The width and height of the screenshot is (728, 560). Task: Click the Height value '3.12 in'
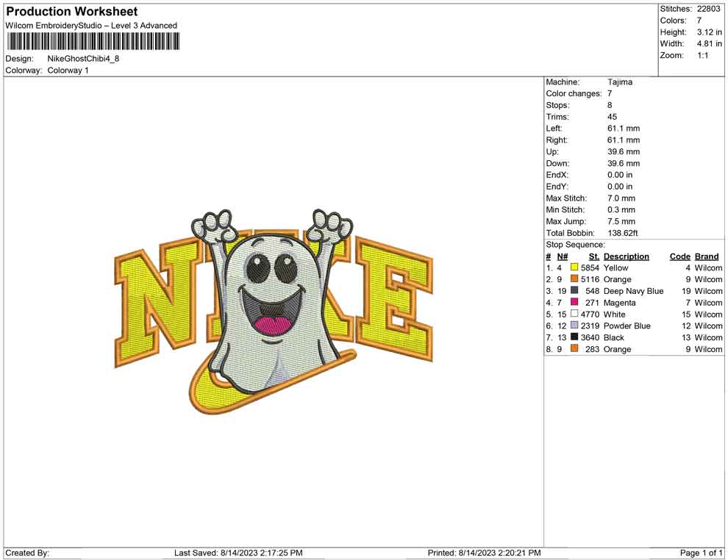(x=710, y=32)
